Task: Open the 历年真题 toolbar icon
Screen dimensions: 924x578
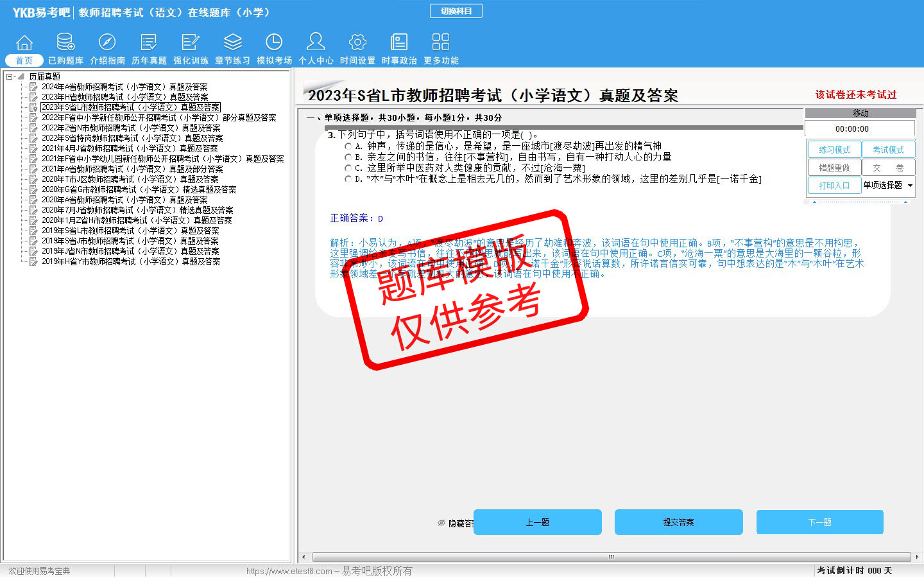Action: point(149,43)
